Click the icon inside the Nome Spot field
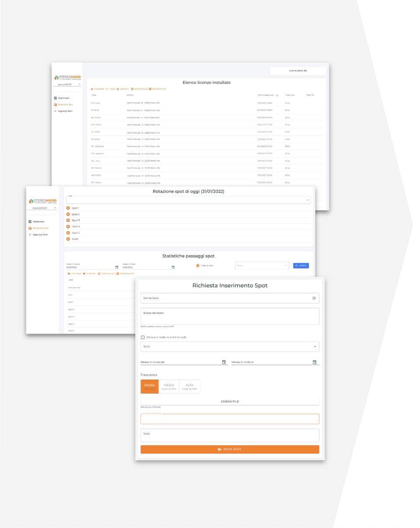Screen dimensions: 420x528 pos(314,298)
